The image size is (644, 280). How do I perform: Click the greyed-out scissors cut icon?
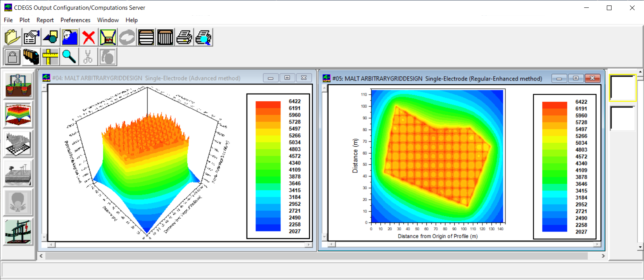[89, 57]
